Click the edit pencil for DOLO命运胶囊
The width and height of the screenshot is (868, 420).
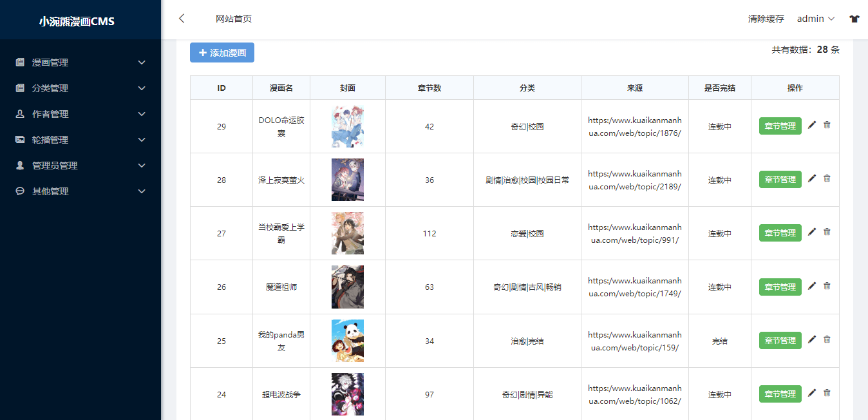(812, 125)
